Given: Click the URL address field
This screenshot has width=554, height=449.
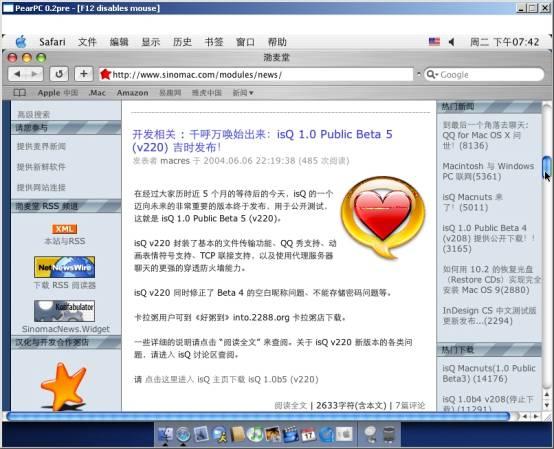Looking at the screenshot, I should click(x=256, y=75).
